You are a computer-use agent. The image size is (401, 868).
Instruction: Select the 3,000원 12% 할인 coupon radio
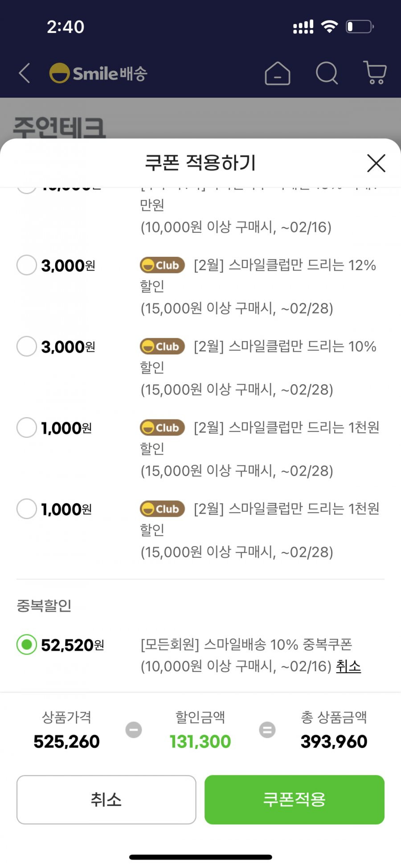pyautogui.click(x=27, y=265)
